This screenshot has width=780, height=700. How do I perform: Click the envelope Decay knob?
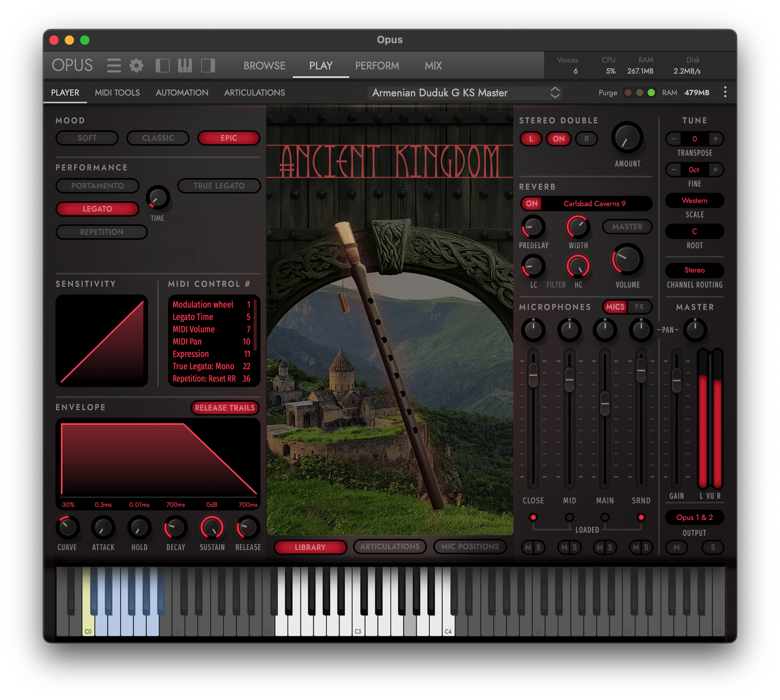point(175,527)
